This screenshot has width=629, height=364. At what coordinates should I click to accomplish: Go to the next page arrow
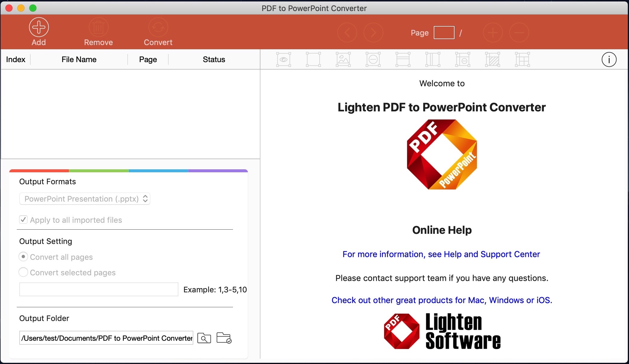click(373, 32)
